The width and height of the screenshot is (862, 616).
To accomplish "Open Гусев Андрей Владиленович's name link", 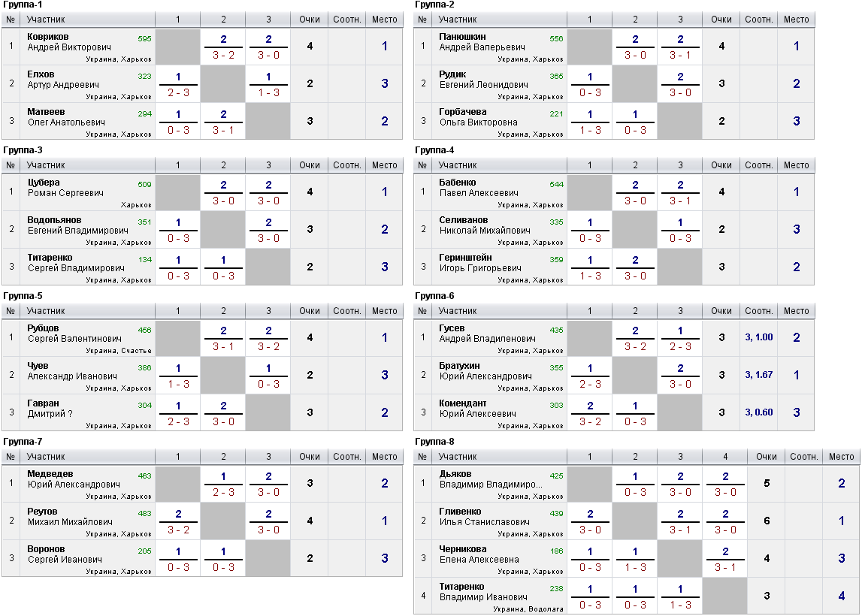I will (x=487, y=334).
